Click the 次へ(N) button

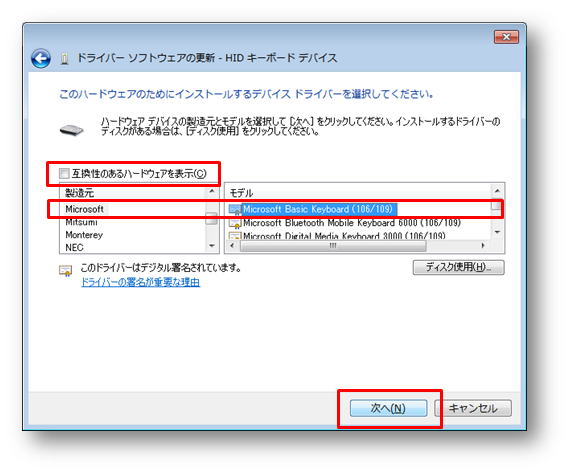coord(388,408)
